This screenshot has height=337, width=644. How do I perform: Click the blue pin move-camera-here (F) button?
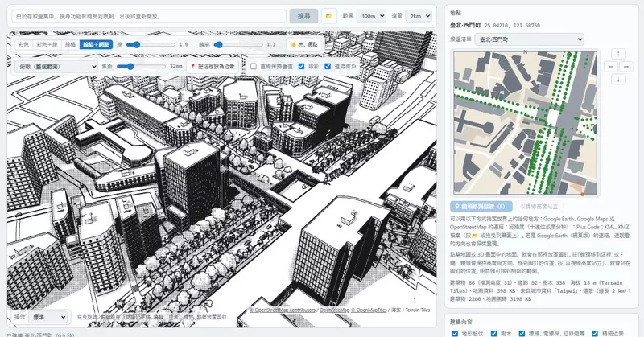tap(481, 207)
